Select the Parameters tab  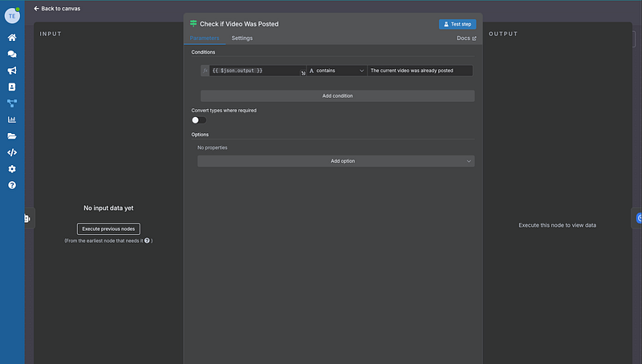click(204, 38)
